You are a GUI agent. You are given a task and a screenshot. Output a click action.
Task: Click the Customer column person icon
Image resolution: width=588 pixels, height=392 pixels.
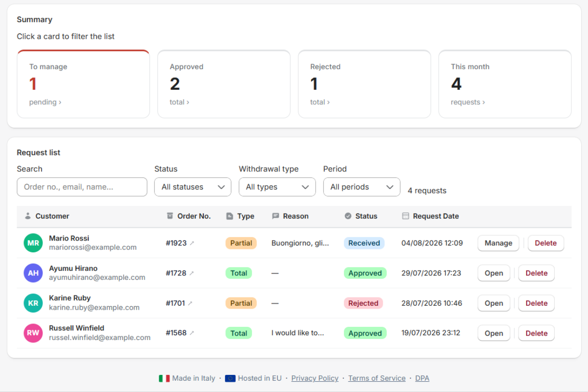click(28, 216)
